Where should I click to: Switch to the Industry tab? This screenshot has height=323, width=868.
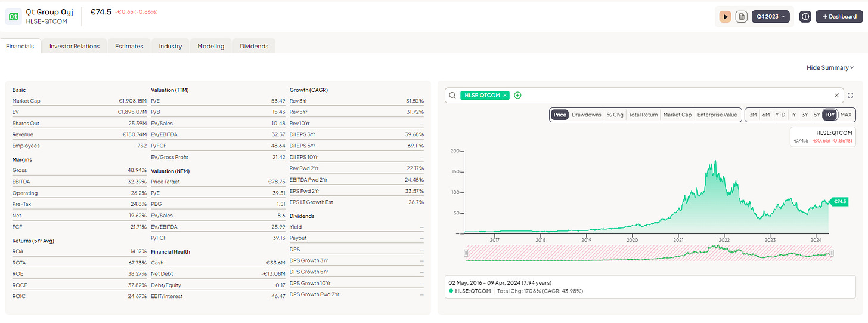[170, 46]
